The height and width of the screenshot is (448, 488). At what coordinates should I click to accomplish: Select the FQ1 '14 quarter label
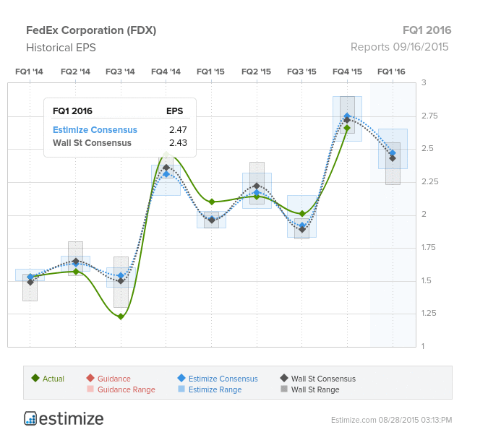coord(29,72)
